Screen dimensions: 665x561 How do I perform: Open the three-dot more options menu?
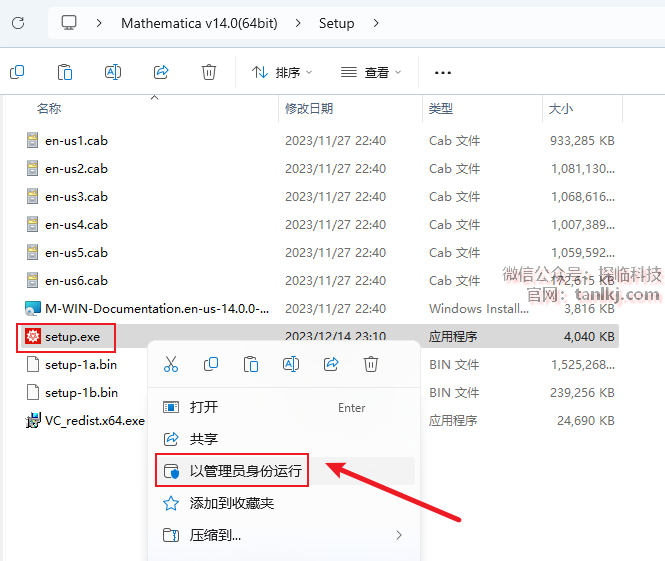[443, 73]
